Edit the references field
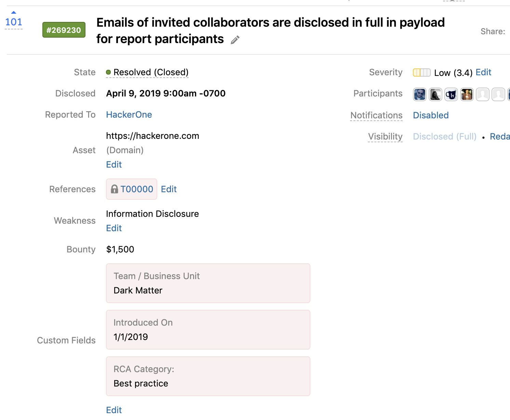This screenshot has width=510, height=420. 169,189
